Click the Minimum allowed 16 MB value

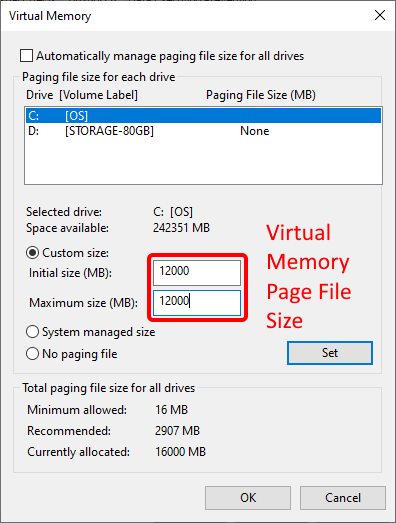[171, 410]
